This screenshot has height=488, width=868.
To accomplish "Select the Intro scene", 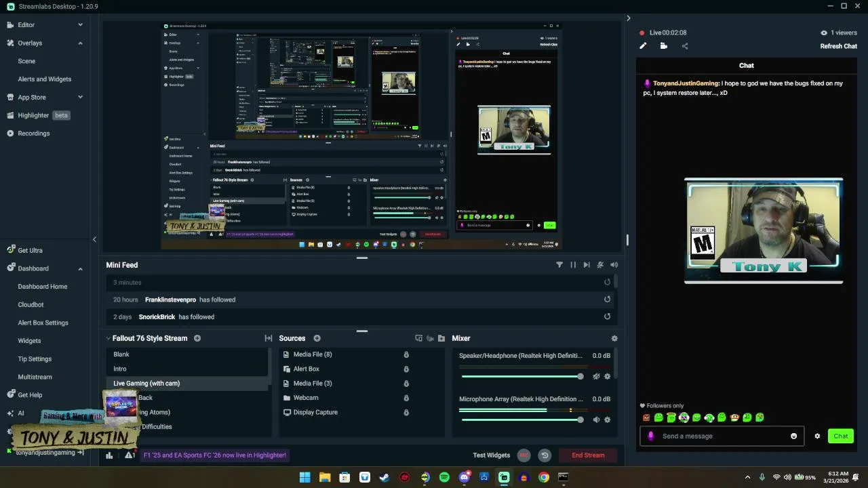I will click(x=189, y=369).
